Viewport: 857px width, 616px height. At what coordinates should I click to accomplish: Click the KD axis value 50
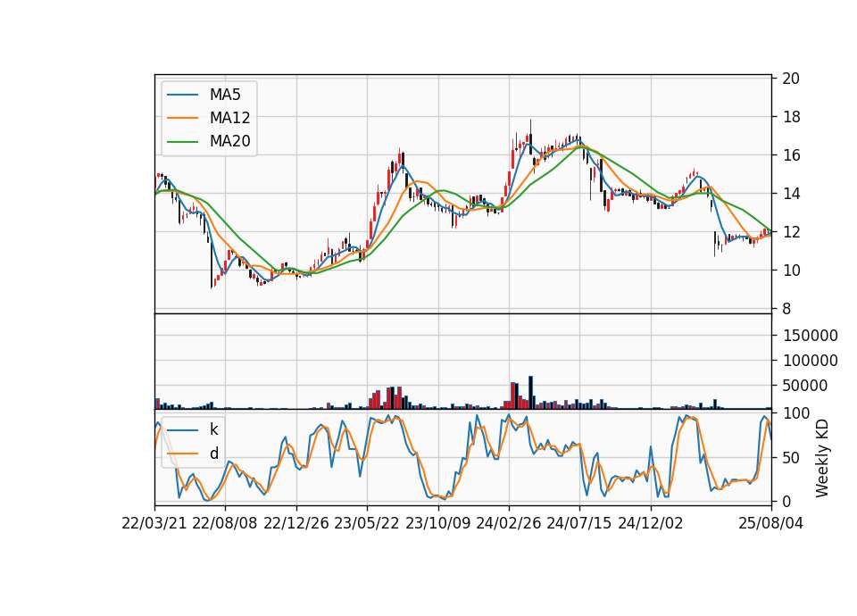791,457
